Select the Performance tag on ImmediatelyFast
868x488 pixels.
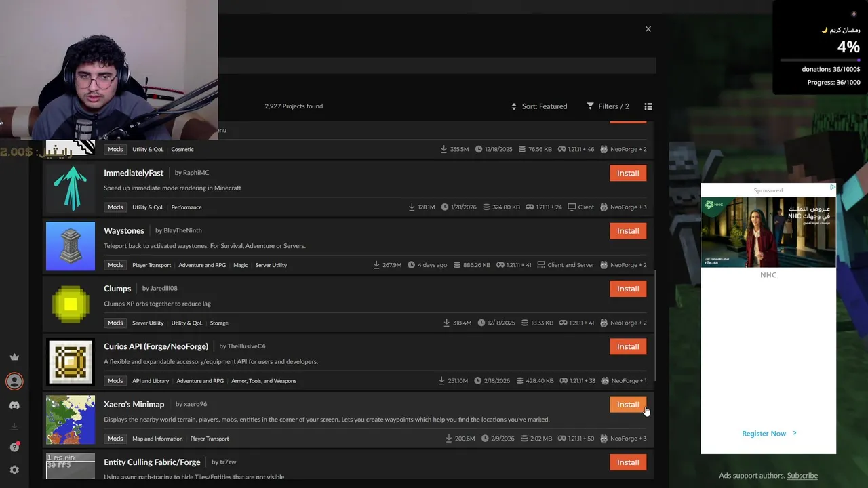coord(186,207)
